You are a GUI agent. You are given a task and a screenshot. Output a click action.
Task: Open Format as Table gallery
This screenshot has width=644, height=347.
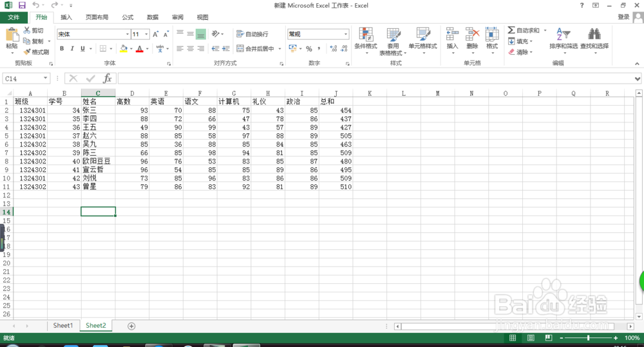393,41
